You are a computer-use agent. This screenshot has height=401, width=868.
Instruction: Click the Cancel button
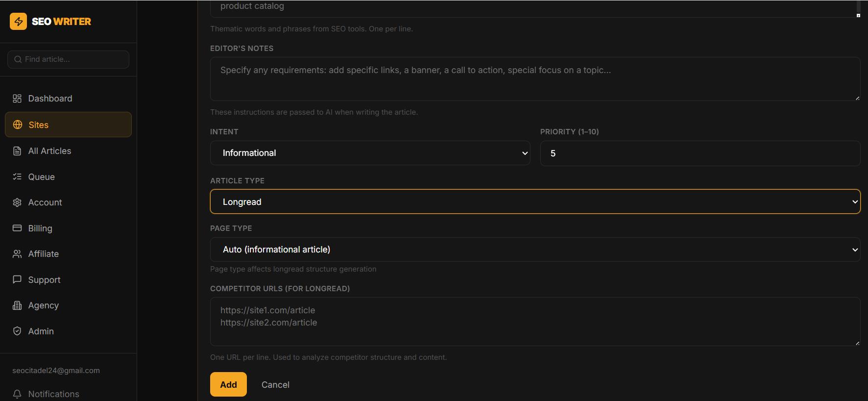tap(275, 385)
